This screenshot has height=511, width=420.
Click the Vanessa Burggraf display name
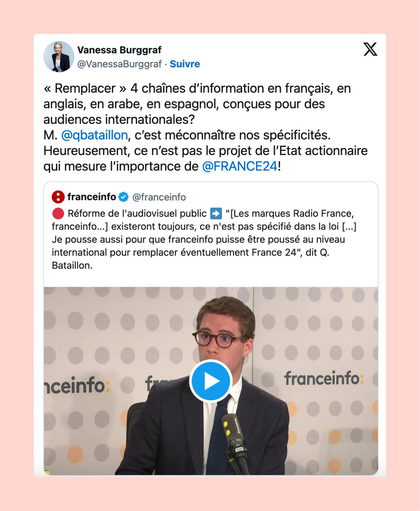[119, 50]
